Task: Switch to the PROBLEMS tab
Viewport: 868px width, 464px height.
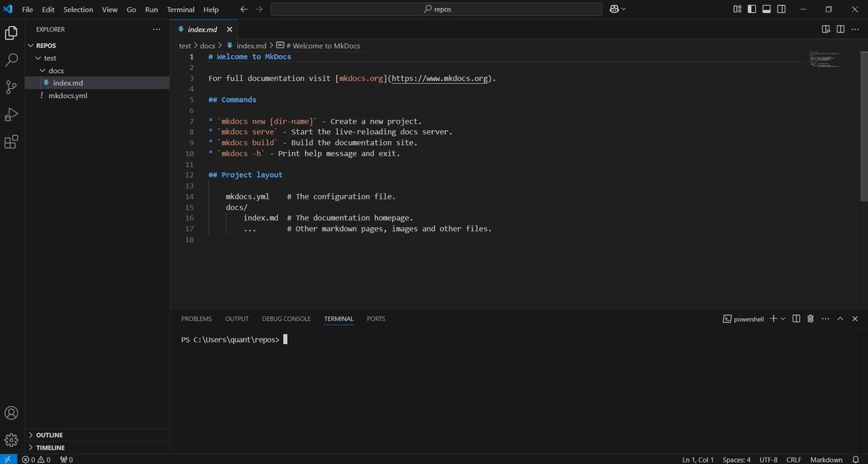Action: tap(197, 319)
